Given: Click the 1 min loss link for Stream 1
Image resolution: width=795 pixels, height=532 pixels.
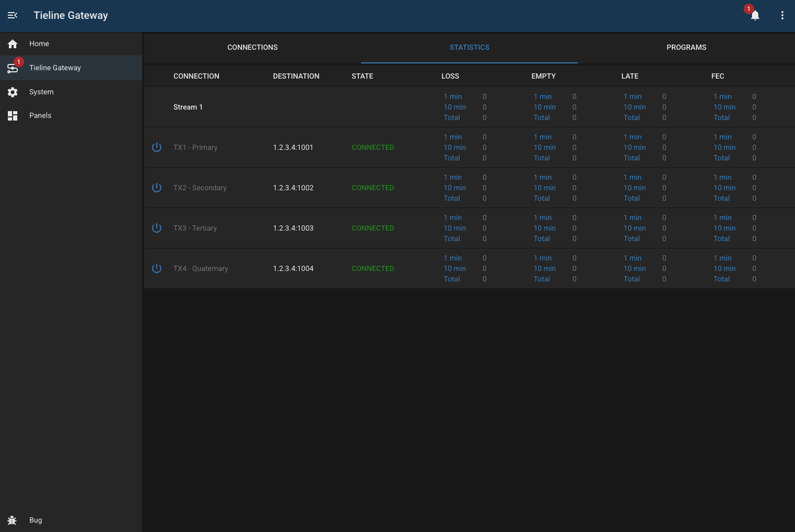Looking at the screenshot, I should point(452,96).
